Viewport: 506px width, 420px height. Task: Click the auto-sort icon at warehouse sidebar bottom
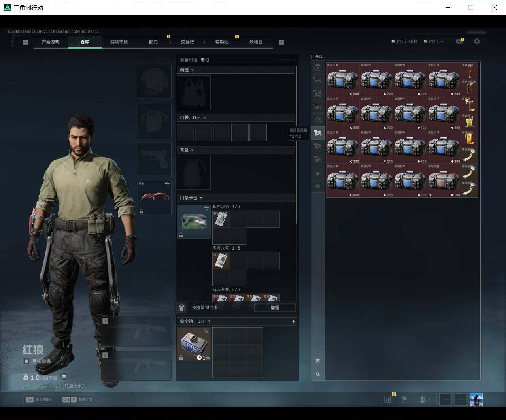(317, 374)
